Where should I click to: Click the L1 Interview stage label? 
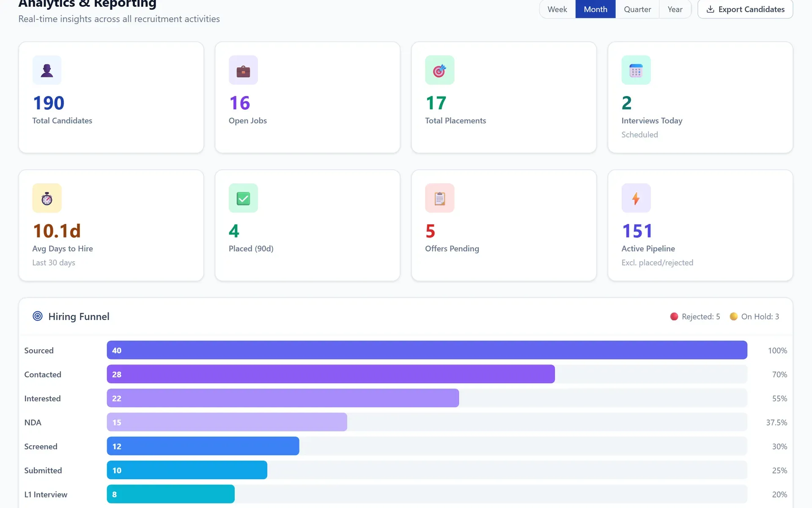46,494
